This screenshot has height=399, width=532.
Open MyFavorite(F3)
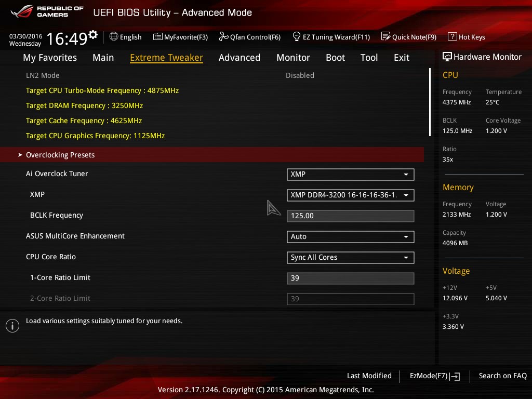(x=180, y=37)
